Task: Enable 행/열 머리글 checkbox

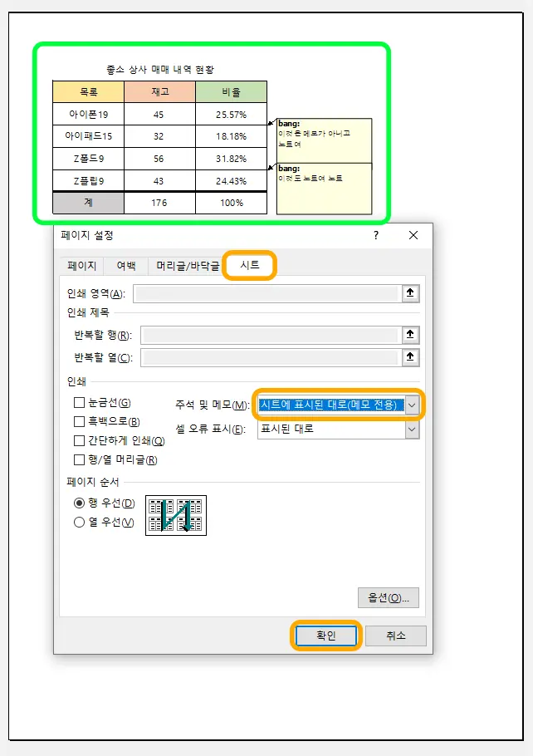Action: click(x=79, y=460)
